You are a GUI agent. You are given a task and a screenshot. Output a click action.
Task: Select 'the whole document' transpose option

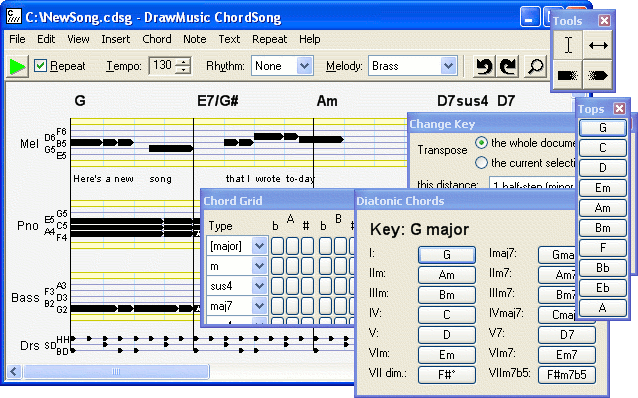click(x=481, y=143)
